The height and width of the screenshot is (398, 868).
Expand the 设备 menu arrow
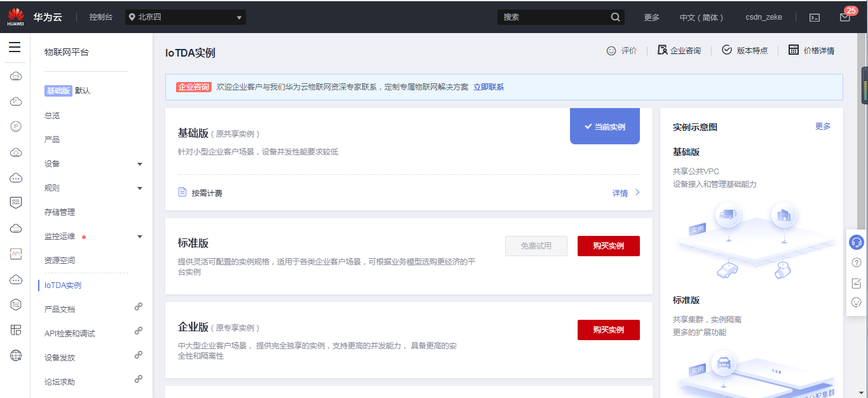(x=140, y=164)
